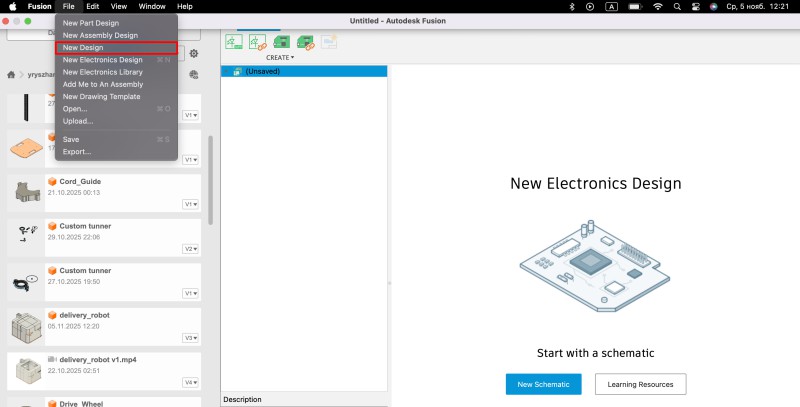Click the orange cube icon next to Cord_Guide
This screenshot has height=407, width=800.
pos(52,182)
